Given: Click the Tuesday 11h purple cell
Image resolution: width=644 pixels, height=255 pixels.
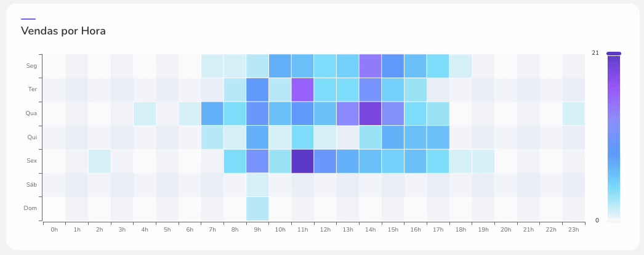Looking at the screenshot, I should pos(302,90).
